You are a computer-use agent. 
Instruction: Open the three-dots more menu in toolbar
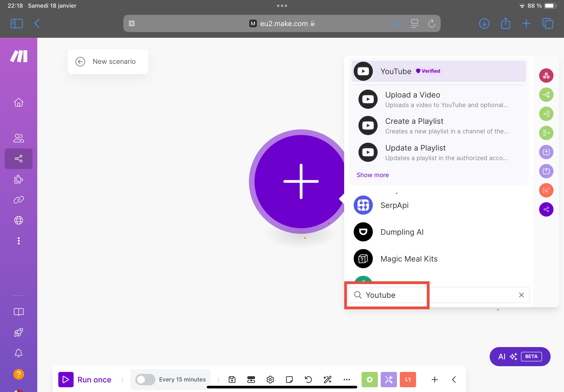pos(347,380)
